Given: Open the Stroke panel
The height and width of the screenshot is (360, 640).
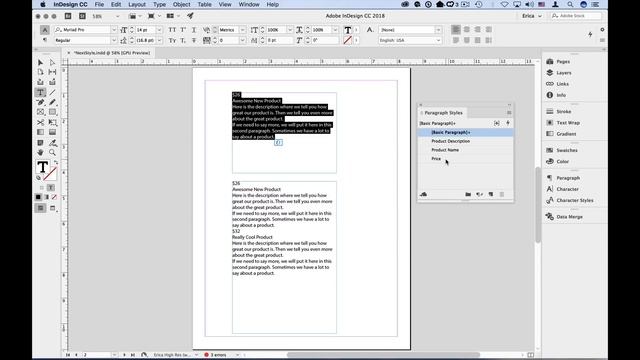Looking at the screenshot, I should [x=559, y=111].
